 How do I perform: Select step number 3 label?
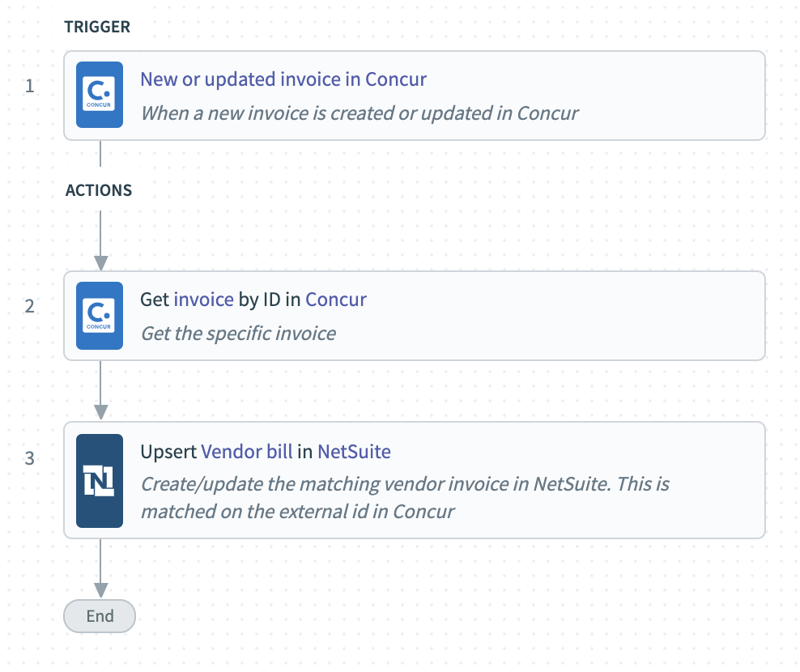[x=30, y=458]
